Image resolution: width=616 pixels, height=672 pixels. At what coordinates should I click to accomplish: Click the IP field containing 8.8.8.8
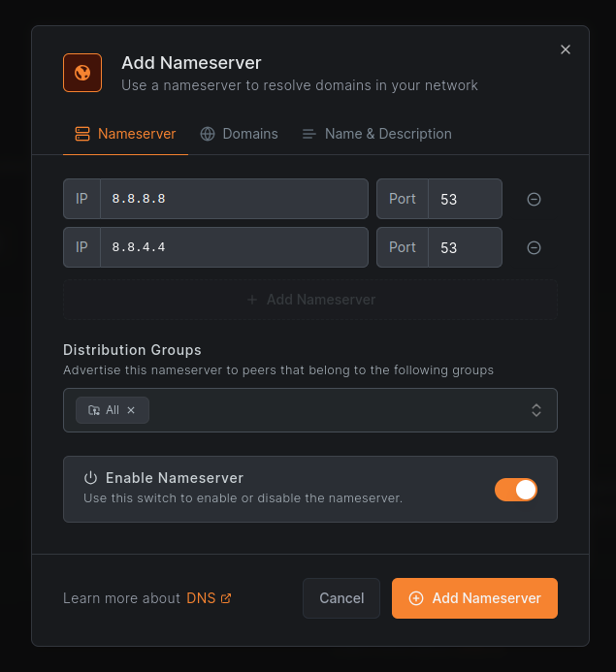pyautogui.click(x=233, y=199)
